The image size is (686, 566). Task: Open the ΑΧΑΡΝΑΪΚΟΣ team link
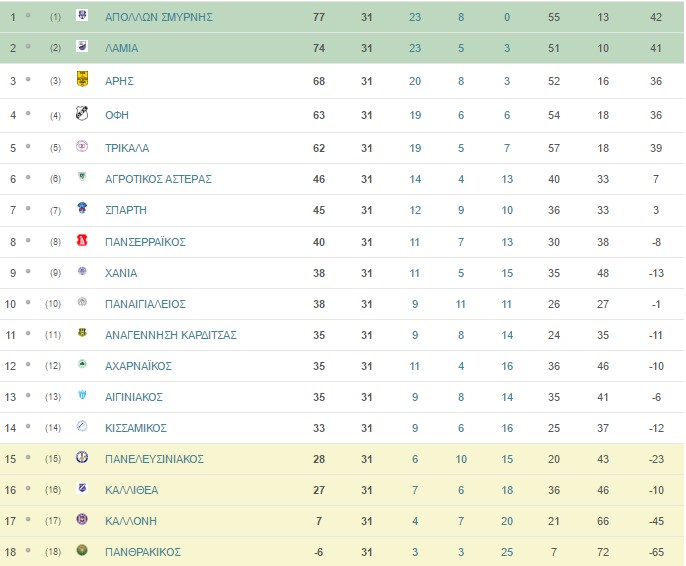pyautogui.click(x=138, y=366)
